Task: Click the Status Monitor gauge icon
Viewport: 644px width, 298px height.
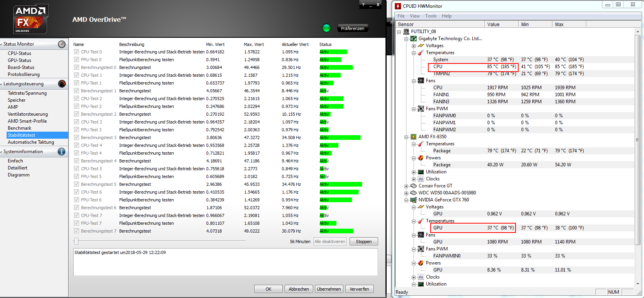Action: (x=62, y=44)
